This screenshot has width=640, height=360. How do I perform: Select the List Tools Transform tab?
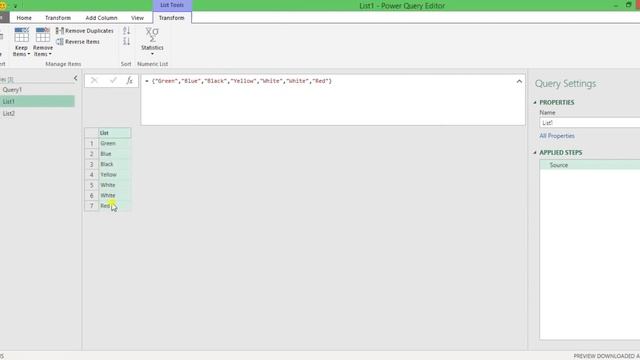[171, 18]
